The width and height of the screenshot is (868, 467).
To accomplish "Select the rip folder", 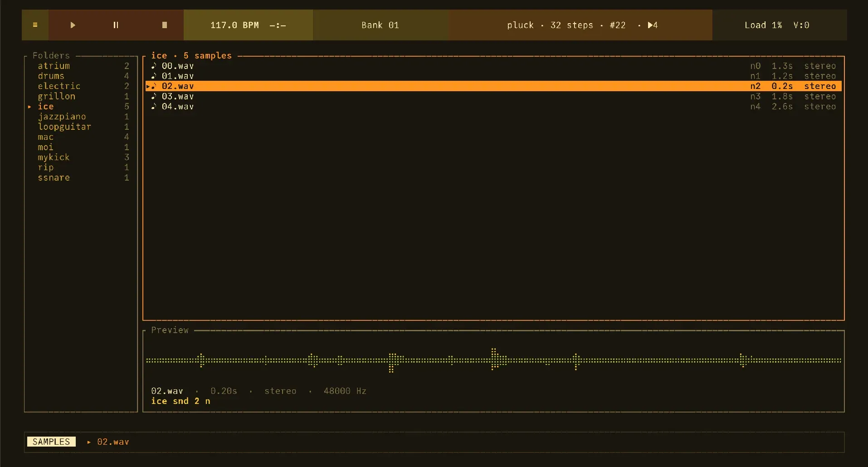I will coord(81,167).
